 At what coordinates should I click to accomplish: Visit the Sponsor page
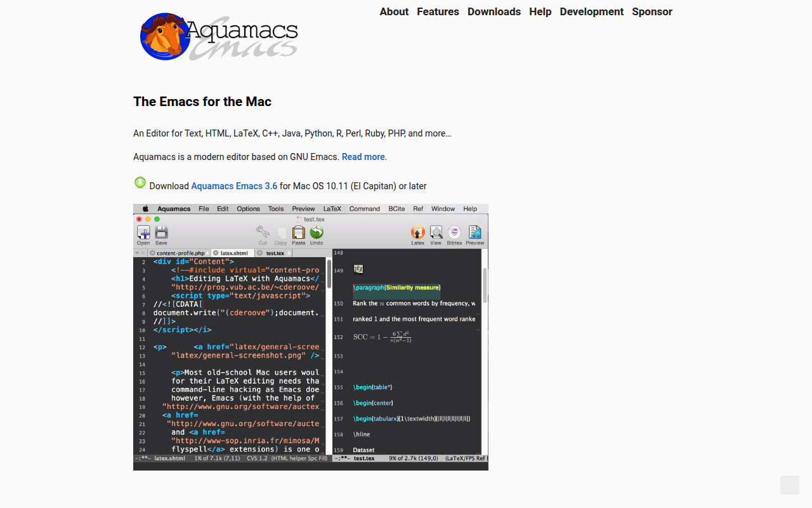652,11
